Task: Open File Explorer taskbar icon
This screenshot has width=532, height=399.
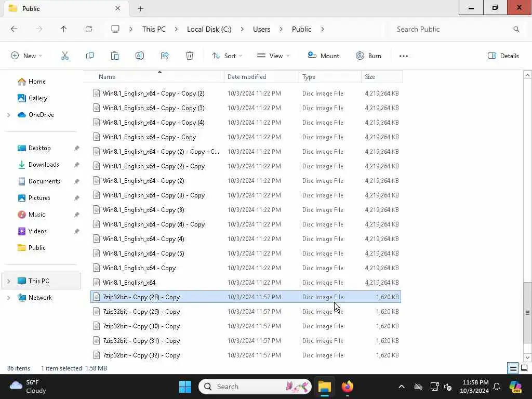Action: 324,387
